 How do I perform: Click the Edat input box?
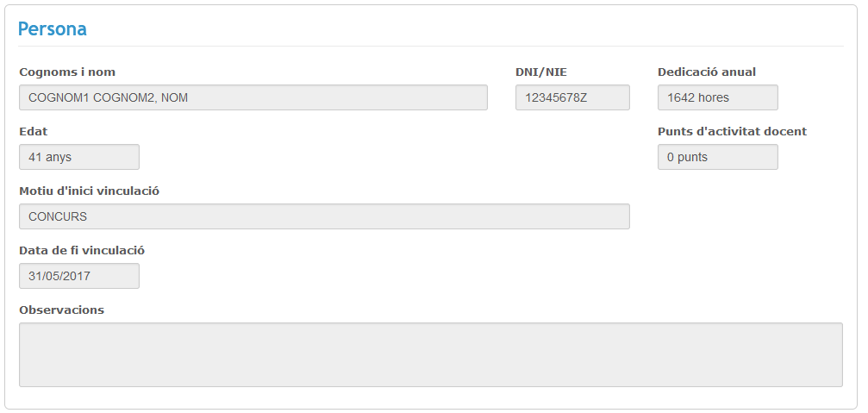click(x=78, y=157)
